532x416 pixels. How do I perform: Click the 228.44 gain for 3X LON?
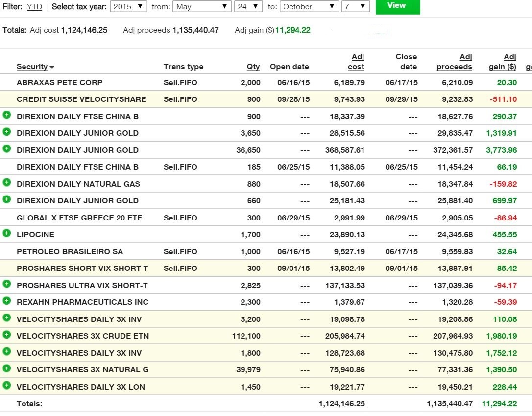(x=505, y=387)
